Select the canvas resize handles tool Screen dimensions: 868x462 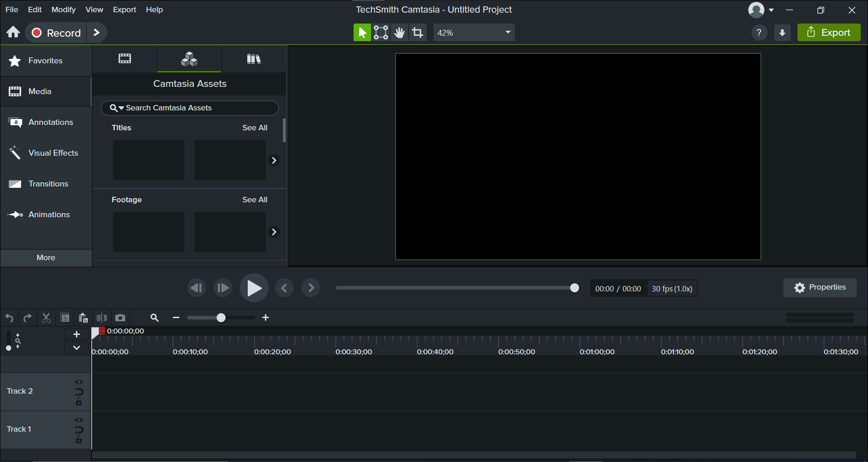click(x=381, y=33)
